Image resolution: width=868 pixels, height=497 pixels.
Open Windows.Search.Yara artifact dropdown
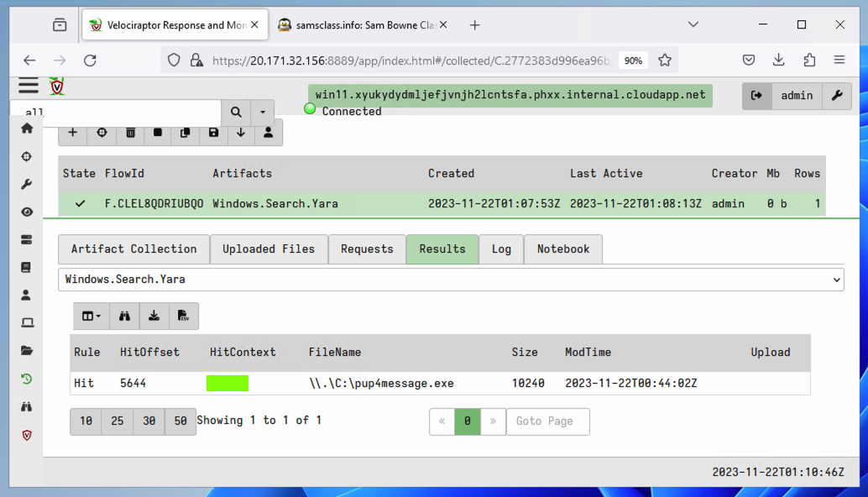click(451, 280)
